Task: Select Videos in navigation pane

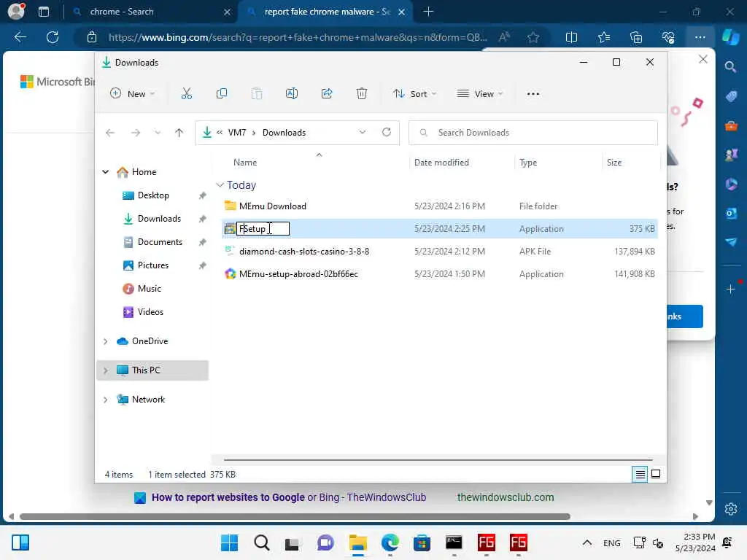Action: [150, 312]
